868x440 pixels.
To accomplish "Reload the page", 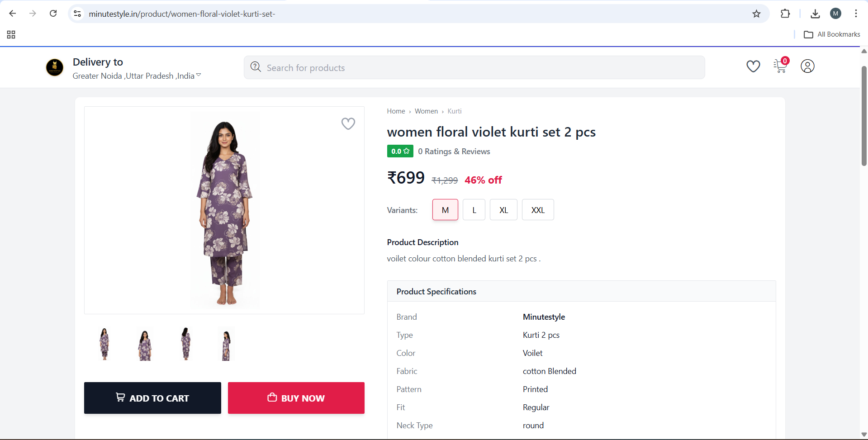I will [x=53, y=14].
